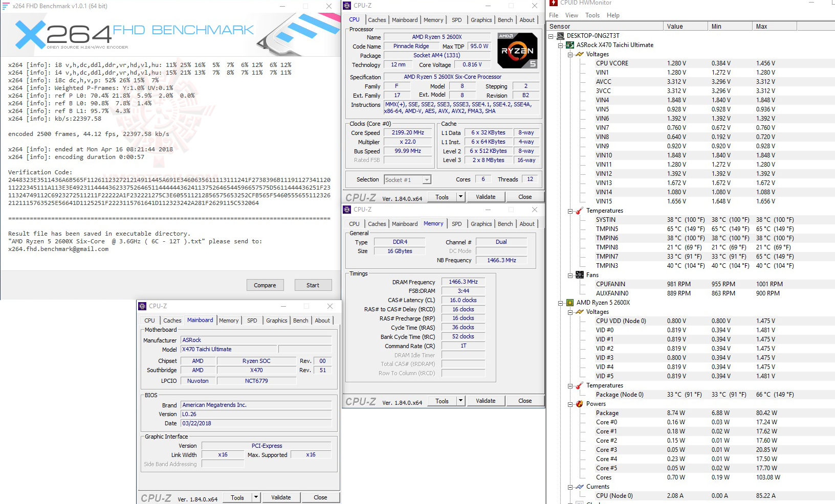Click Close in the CPU-Z Memory window
The height and width of the screenshot is (504, 835).
click(525, 401)
